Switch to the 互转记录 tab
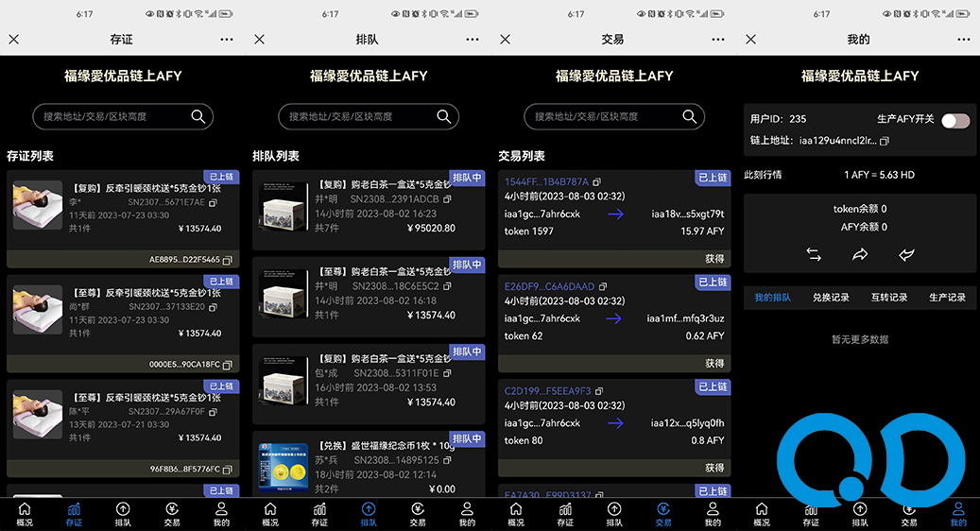980x531 pixels. 888,298
